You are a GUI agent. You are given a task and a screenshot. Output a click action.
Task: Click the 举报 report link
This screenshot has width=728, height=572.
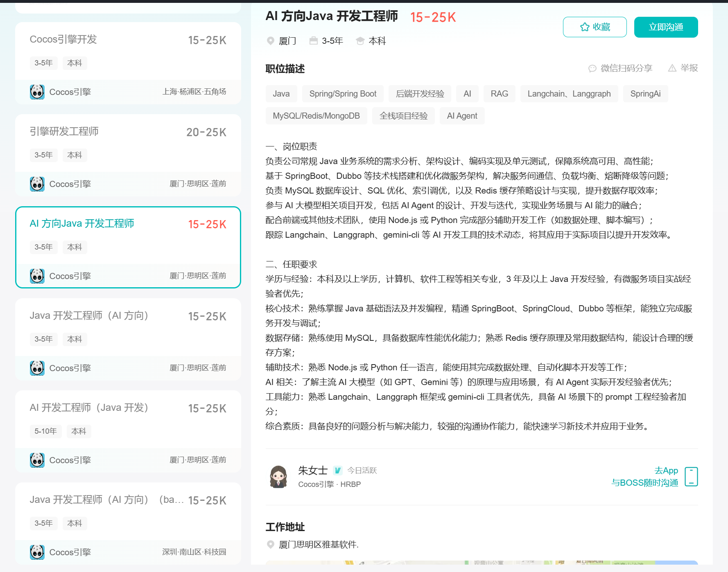[689, 68]
